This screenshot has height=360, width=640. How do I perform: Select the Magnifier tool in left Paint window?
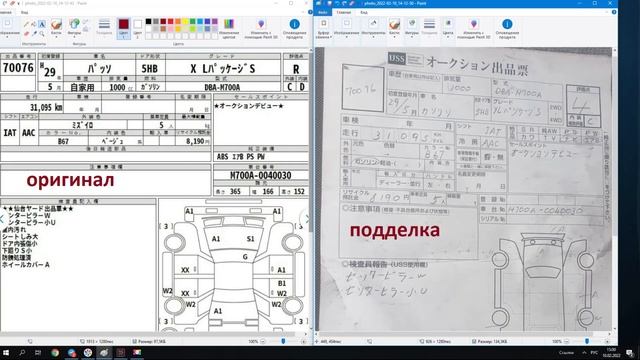(42, 33)
